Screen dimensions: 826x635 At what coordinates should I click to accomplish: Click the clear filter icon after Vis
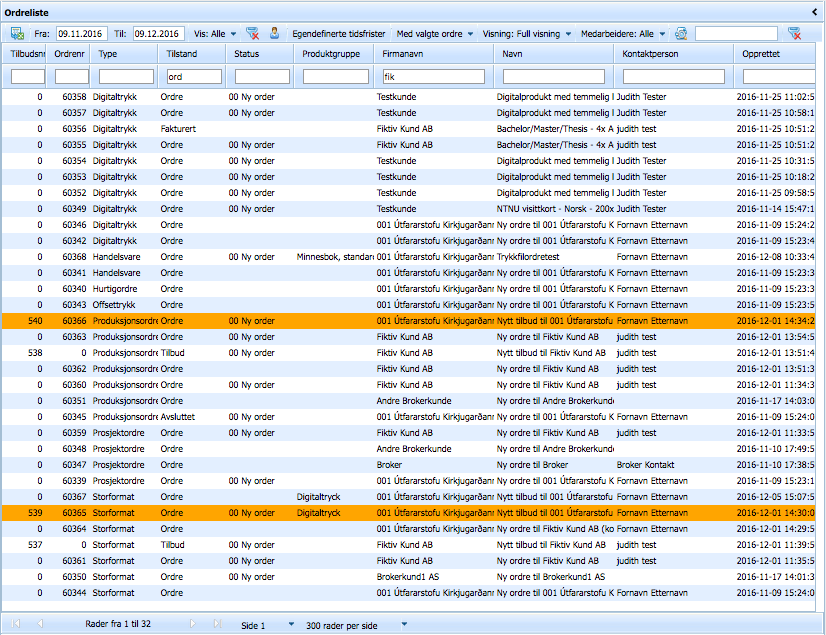pyautogui.click(x=253, y=33)
